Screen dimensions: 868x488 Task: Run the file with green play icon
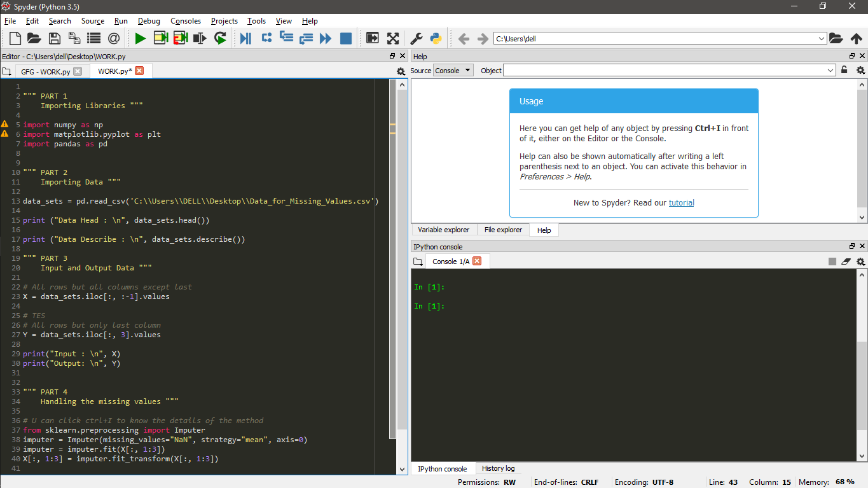(x=141, y=39)
